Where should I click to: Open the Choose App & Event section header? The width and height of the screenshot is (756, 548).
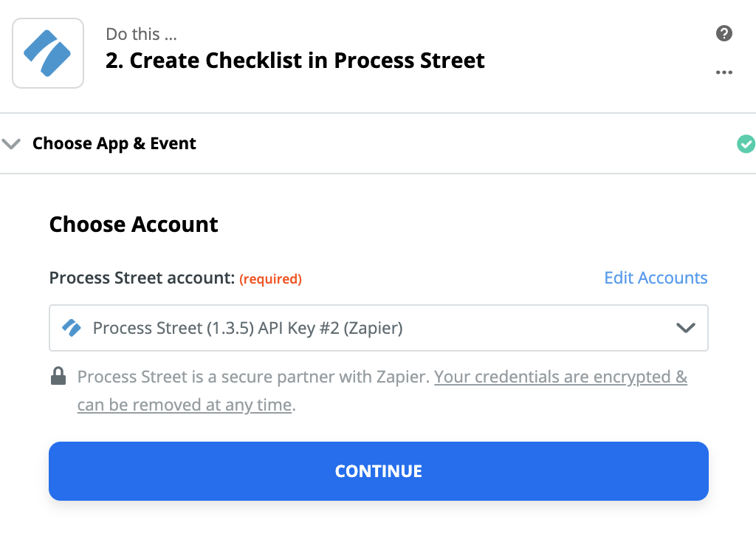point(114,143)
